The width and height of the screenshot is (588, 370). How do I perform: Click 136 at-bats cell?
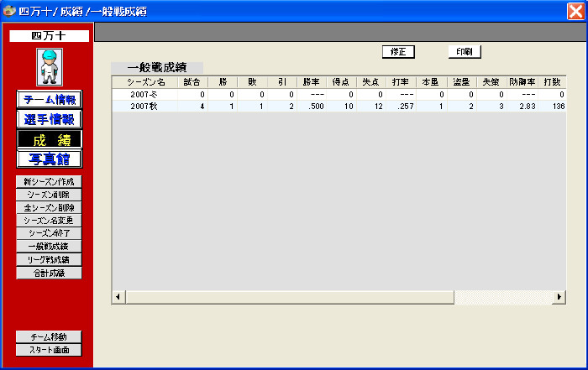(552, 106)
